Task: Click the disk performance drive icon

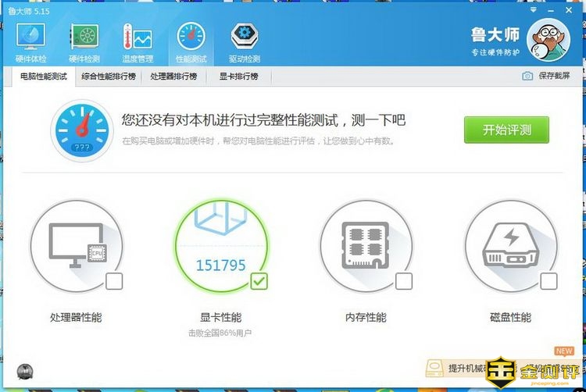Action: pos(509,245)
